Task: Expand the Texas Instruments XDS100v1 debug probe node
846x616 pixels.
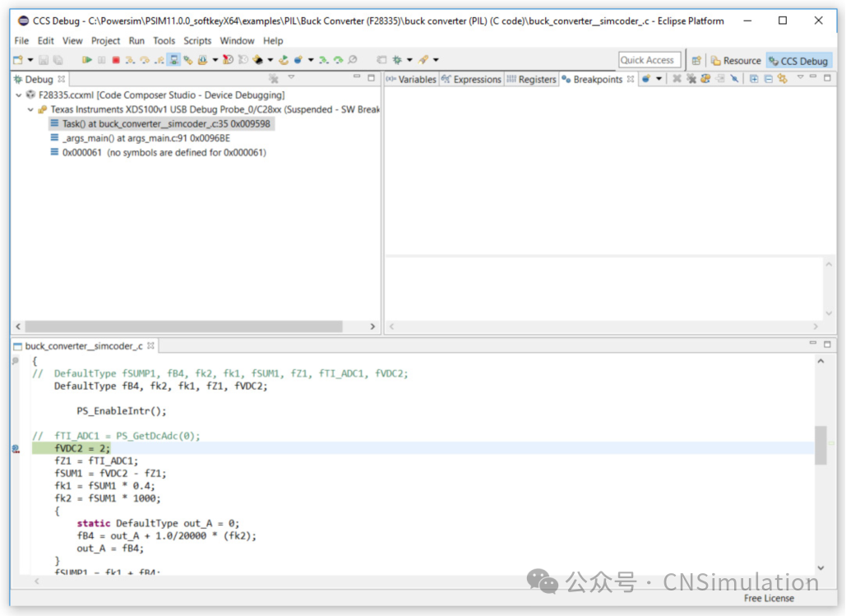Action: tap(30, 109)
